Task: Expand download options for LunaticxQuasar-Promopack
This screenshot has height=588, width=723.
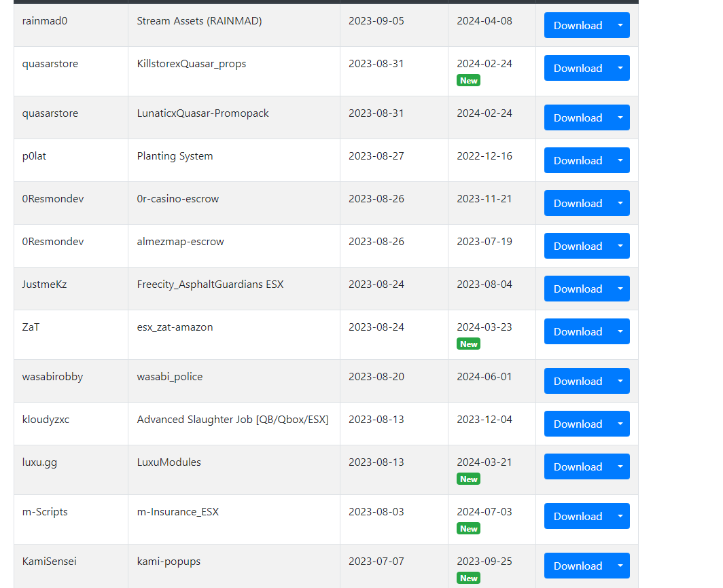Action: (x=620, y=117)
